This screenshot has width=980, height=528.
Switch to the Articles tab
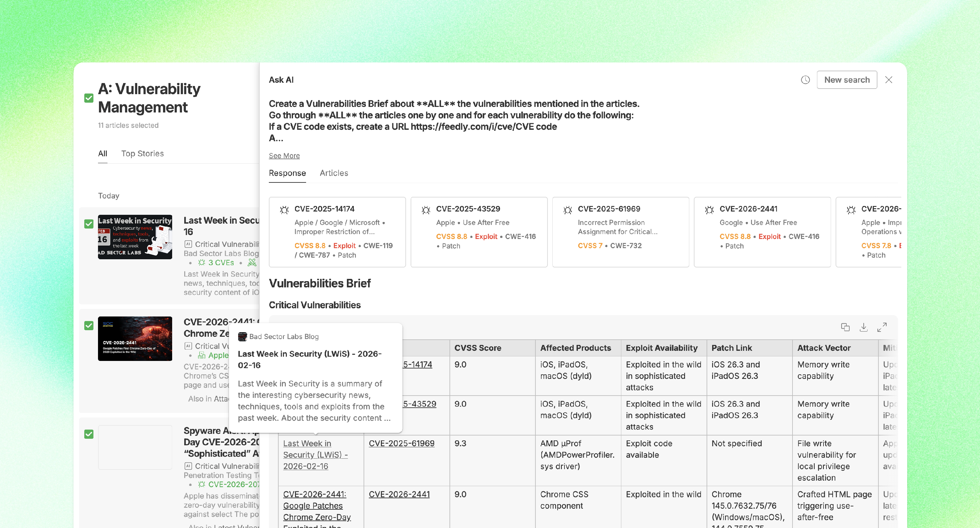coord(334,173)
